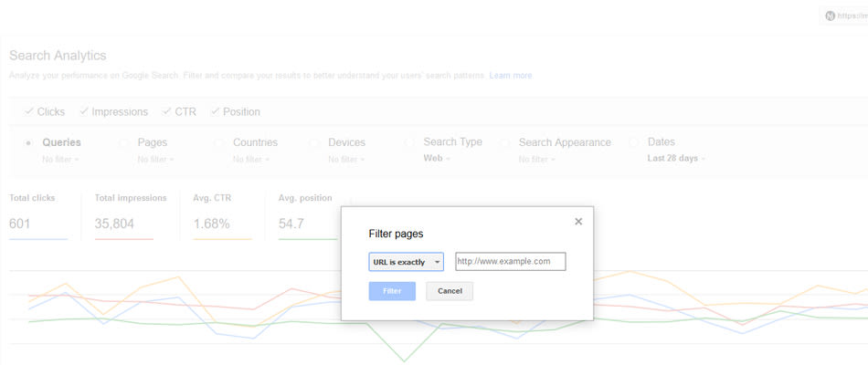
Task: Apply the filter with Filter button
Action: pyautogui.click(x=392, y=291)
